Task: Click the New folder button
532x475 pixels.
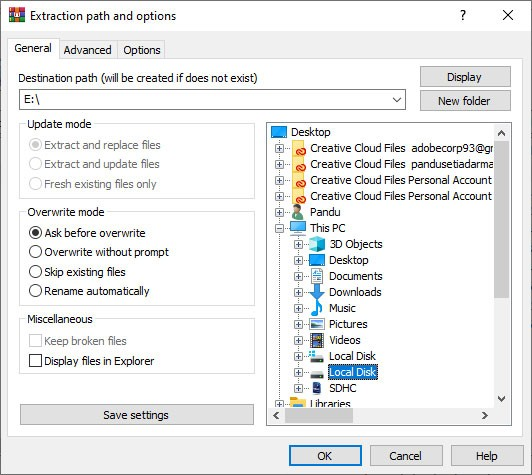Action: (x=465, y=101)
